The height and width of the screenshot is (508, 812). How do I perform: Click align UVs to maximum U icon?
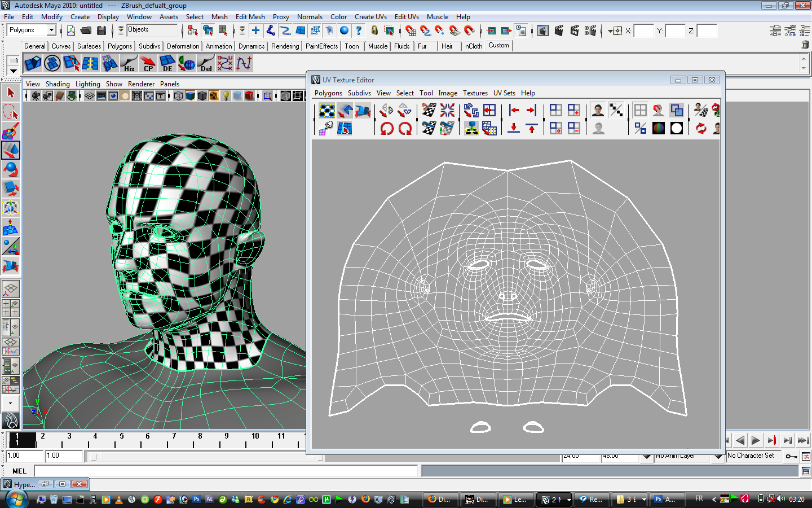[x=532, y=110]
